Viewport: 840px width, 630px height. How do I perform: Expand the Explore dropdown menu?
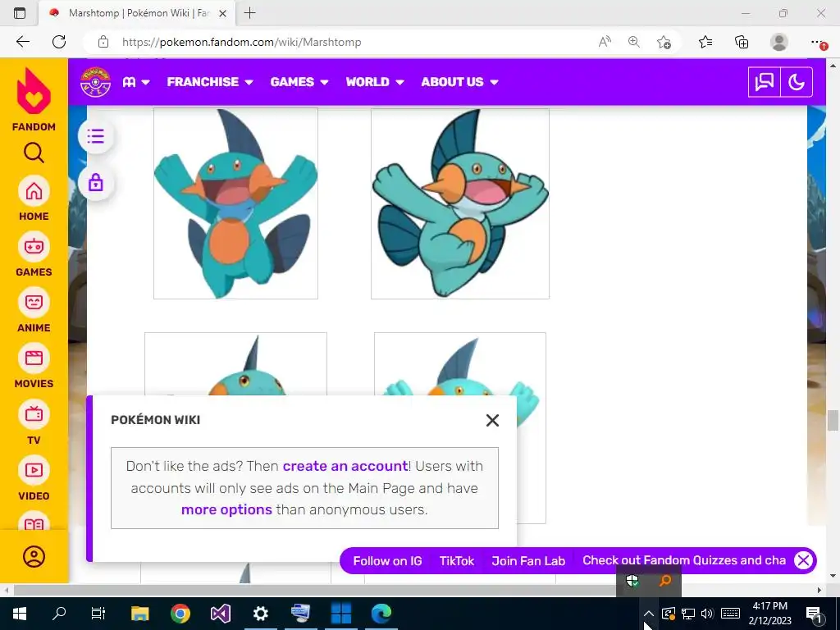(136, 82)
